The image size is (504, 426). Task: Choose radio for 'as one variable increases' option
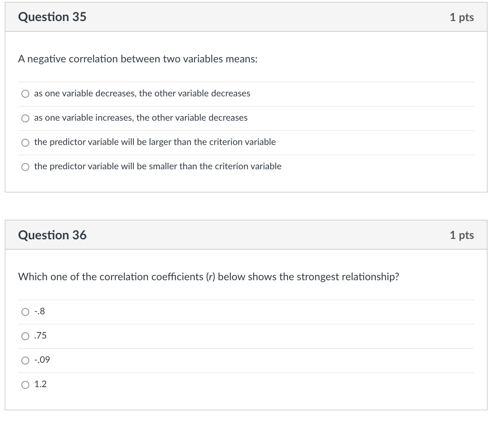(25, 118)
